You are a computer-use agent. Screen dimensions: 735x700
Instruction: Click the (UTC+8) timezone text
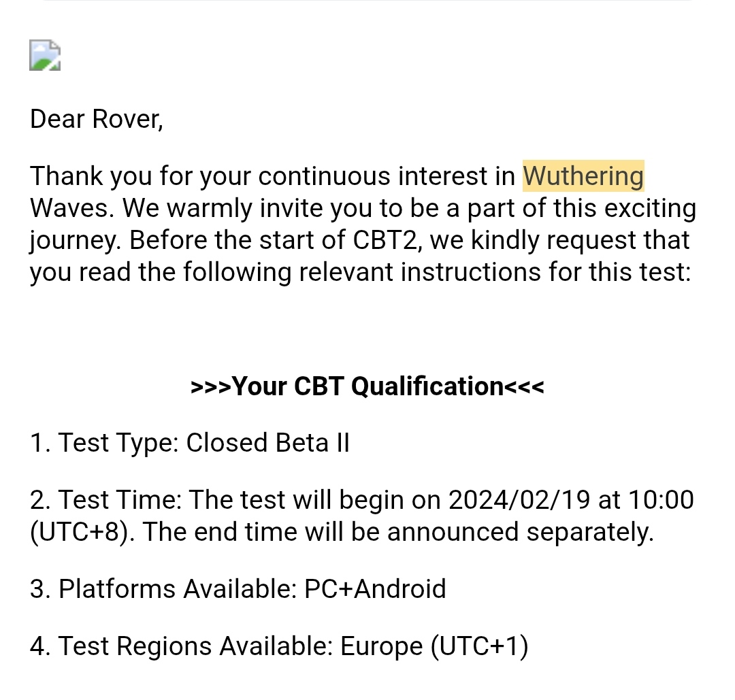(78, 532)
